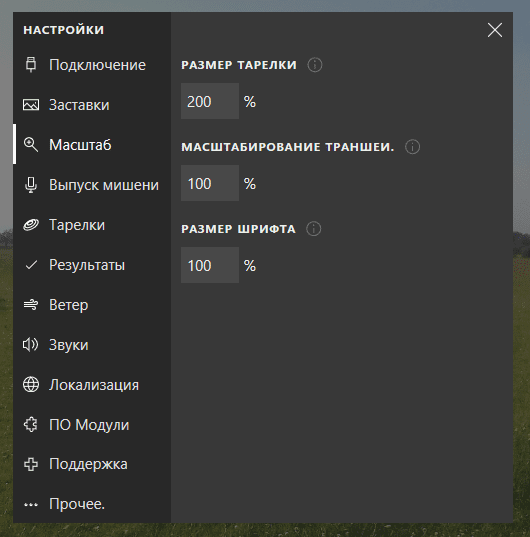Show info for Размер шрифта
Screen dimensions: 530x537
coord(314,229)
